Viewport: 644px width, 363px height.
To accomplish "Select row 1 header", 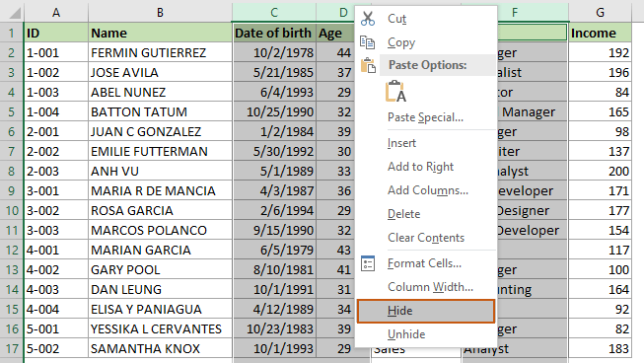I will click(12, 33).
